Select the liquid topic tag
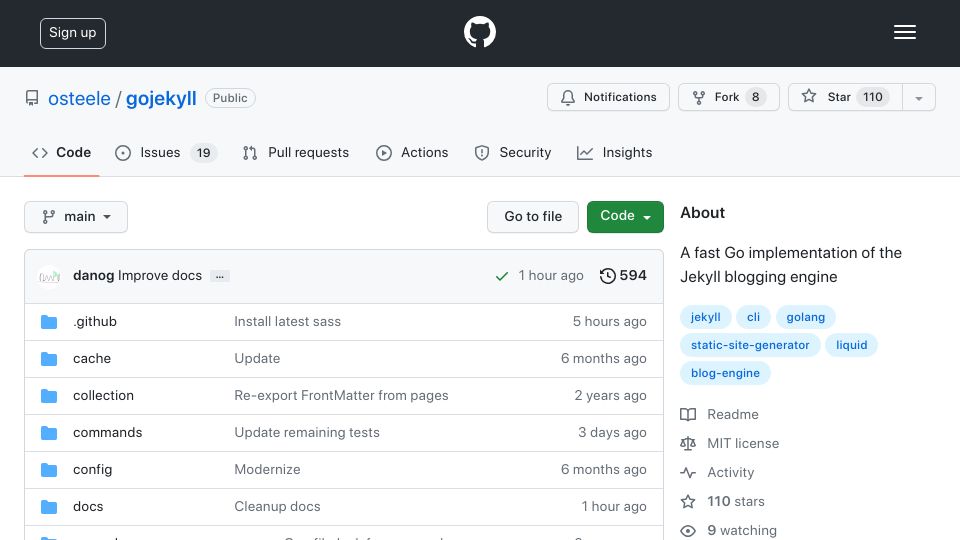Image resolution: width=960 pixels, height=540 pixels. [852, 345]
